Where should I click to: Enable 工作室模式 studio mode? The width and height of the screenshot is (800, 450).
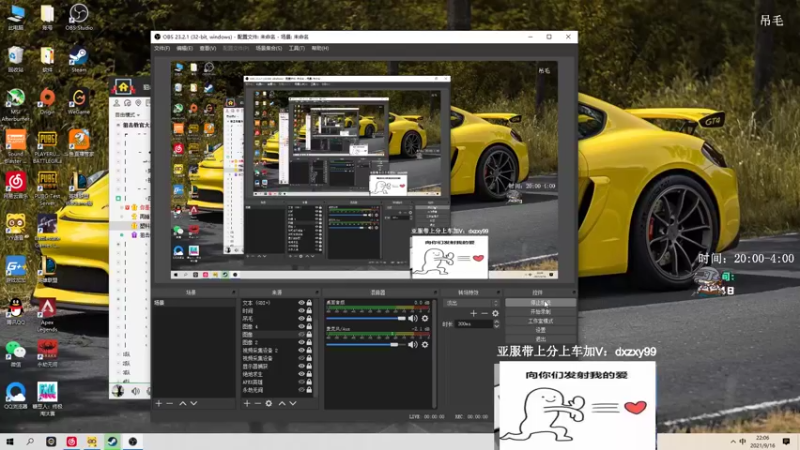click(x=540, y=321)
